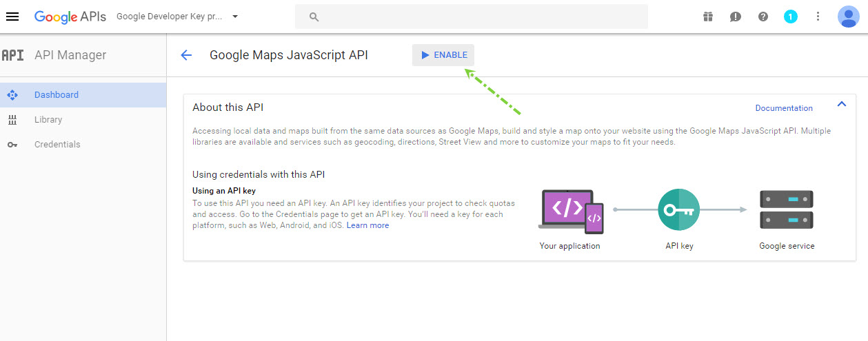The image size is (868, 341).
Task: Open the three-dot more options menu
Action: tap(818, 17)
